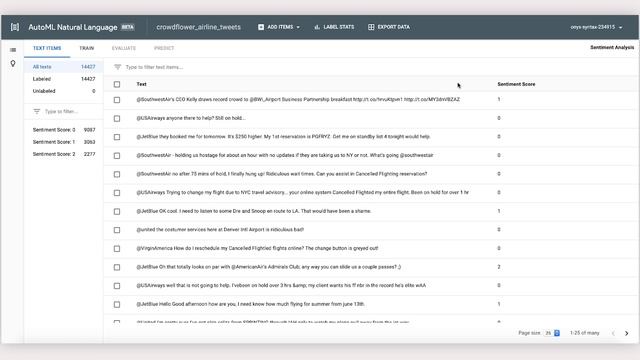Click the Label Stats button

point(334,27)
